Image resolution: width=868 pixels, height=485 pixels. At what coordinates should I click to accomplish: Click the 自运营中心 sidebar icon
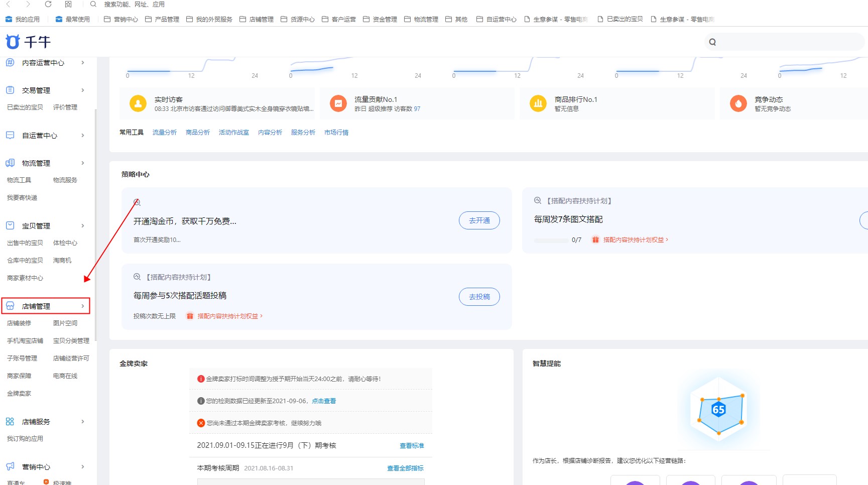coord(10,135)
